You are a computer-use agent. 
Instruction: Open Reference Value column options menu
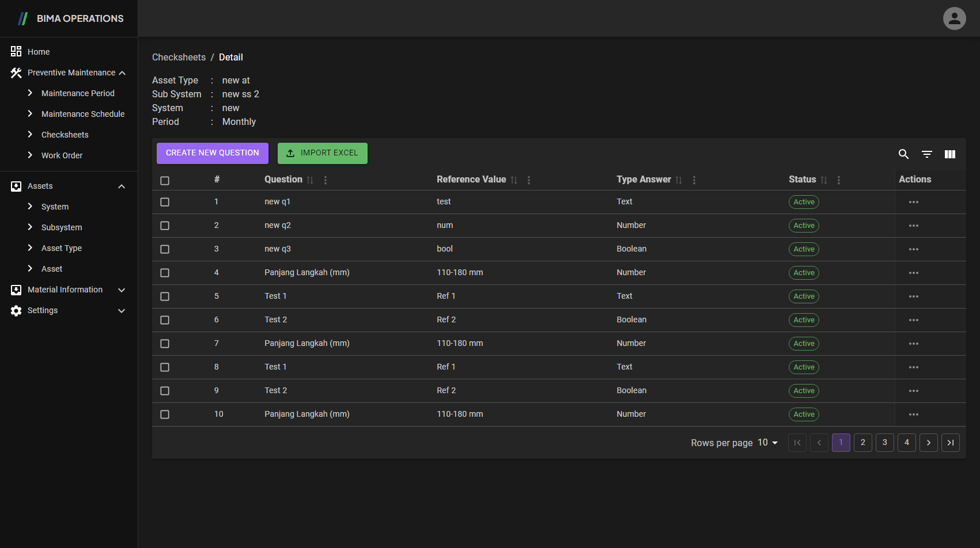click(529, 180)
